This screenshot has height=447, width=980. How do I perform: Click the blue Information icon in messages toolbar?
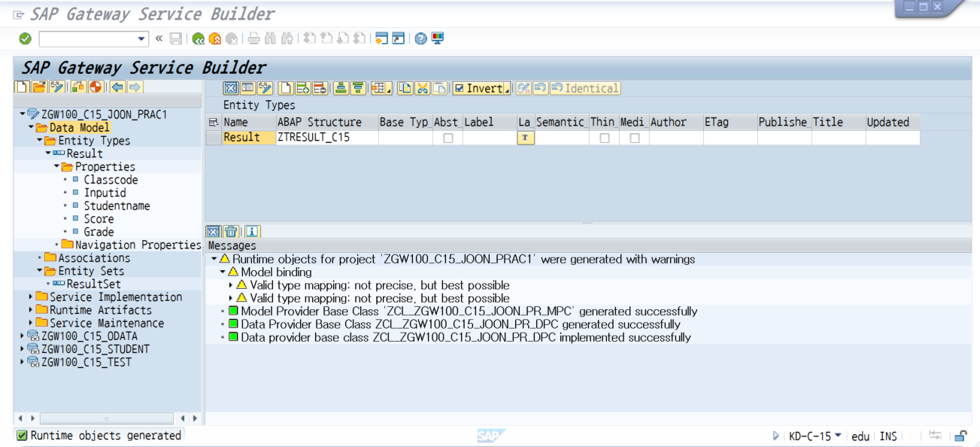tap(253, 231)
